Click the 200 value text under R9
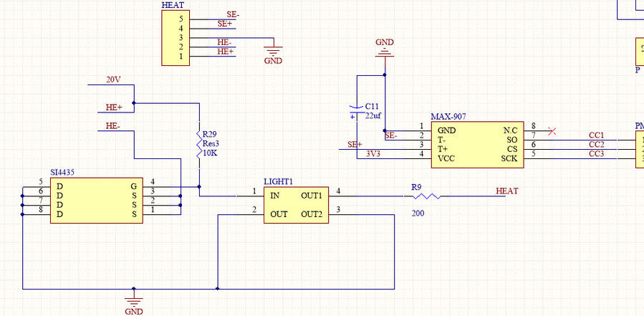This screenshot has height=316, width=644. (419, 213)
